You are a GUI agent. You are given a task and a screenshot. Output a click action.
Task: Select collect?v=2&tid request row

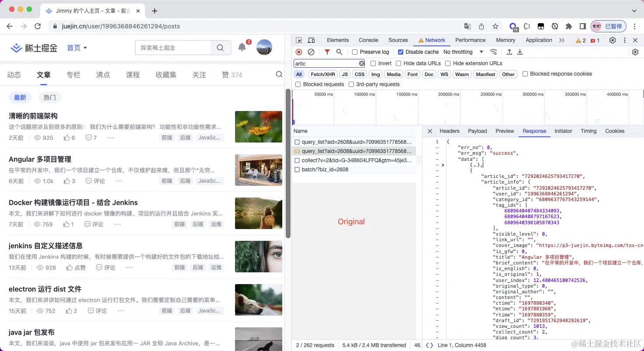coord(354,160)
